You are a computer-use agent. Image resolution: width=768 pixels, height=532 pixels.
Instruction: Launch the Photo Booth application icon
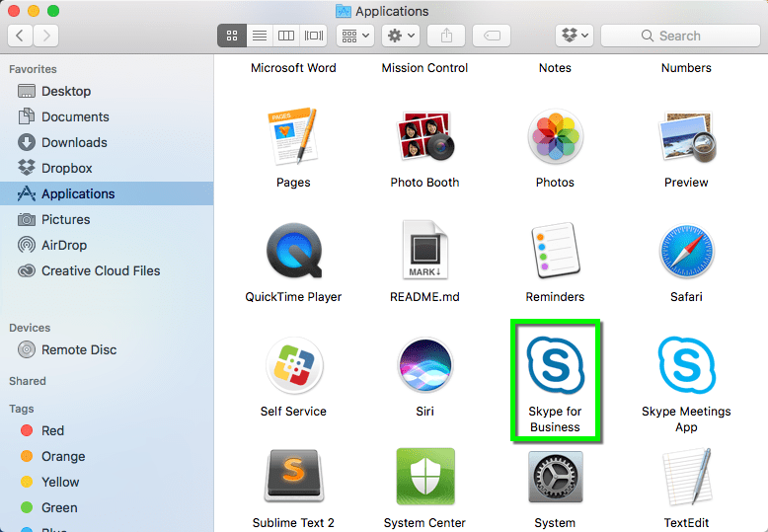[x=425, y=135]
